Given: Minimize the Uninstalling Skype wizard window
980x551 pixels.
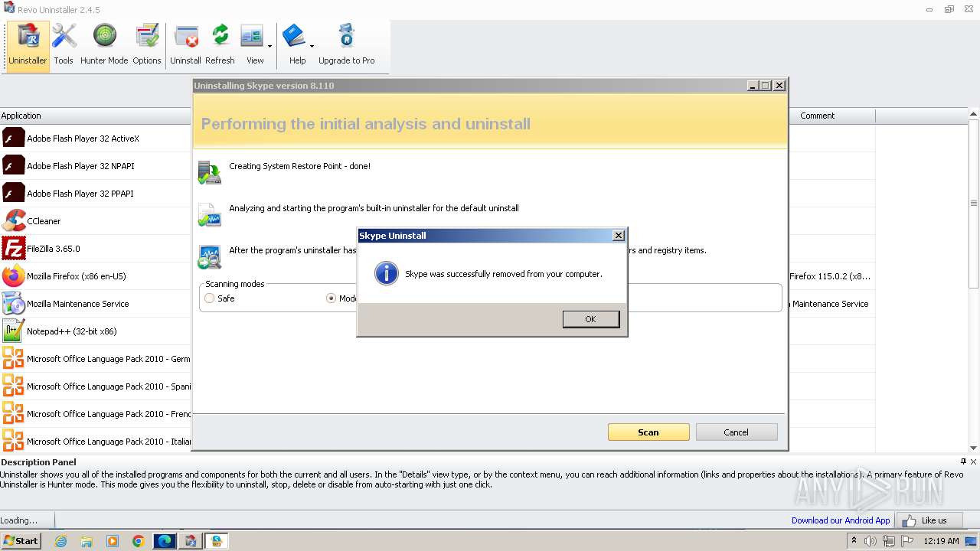Looking at the screenshot, I should [x=753, y=86].
